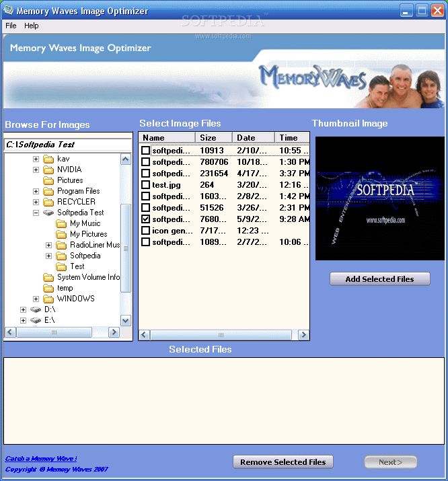Check the softpedi file sized 10913

pyautogui.click(x=146, y=150)
